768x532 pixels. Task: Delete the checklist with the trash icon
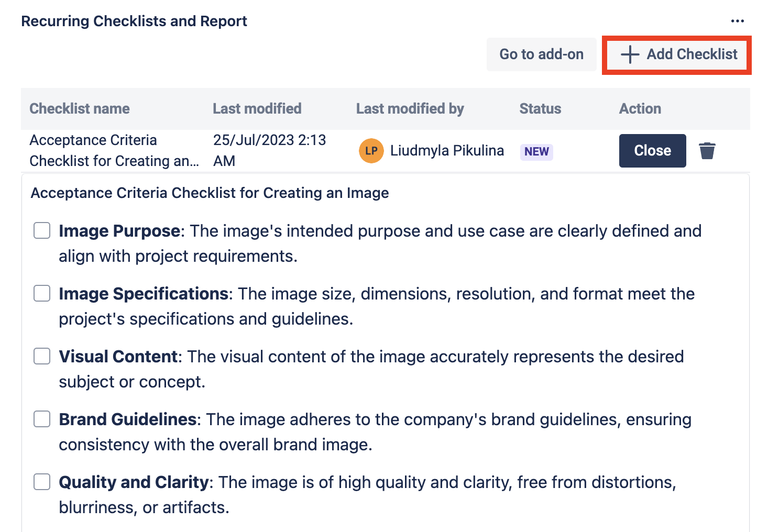707,151
